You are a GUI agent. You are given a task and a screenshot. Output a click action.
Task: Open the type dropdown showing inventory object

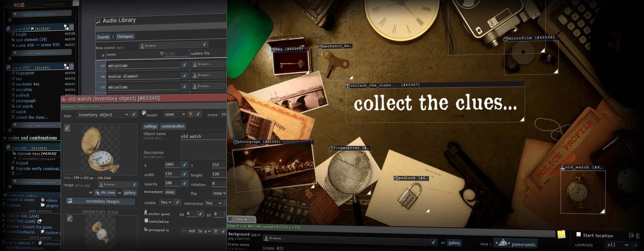point(103,115)
